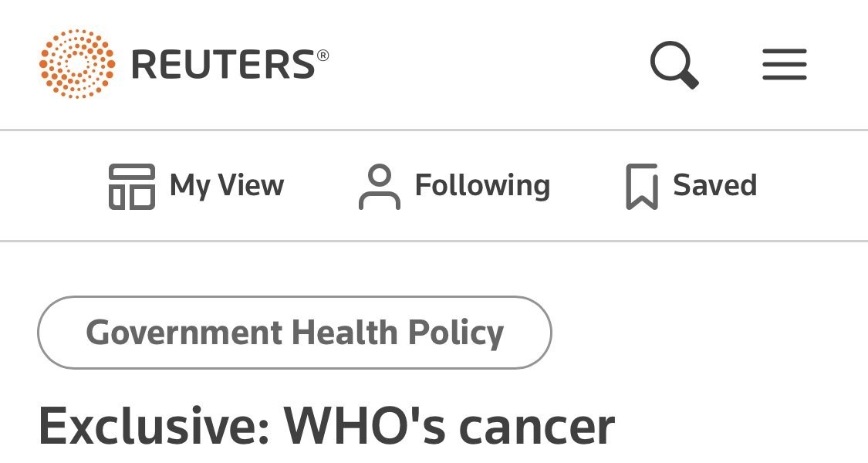Open the Exclusive: WHO's cancer headline

[x=326, y=425]
